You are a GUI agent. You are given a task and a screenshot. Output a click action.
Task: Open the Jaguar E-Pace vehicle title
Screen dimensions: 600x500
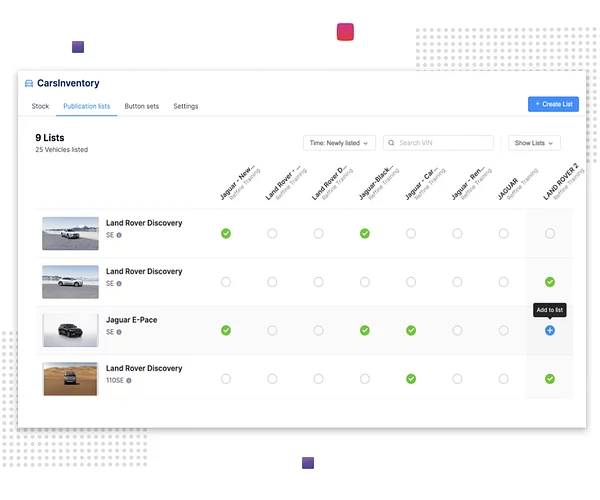coord(131,320)
